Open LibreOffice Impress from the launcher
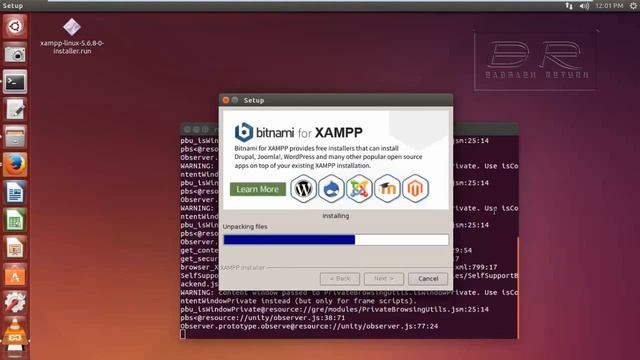Screen dimensions: 640x360 click(x=15, y=248)
